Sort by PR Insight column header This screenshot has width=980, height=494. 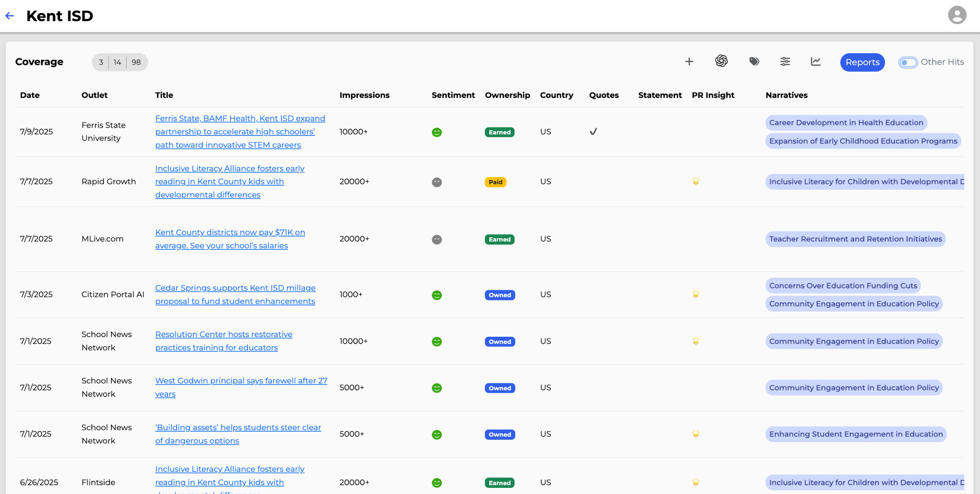click(x=713, y=95)
